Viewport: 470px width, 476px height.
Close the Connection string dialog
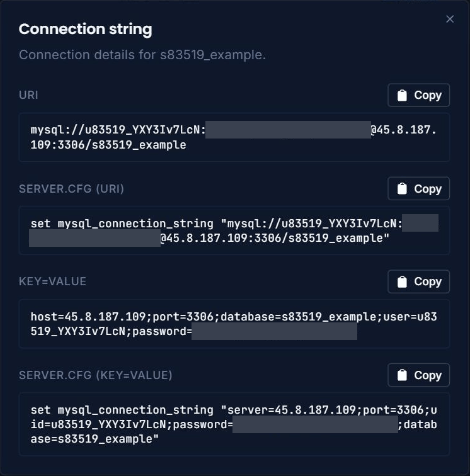pyautogui.click(x=450, y=19)
